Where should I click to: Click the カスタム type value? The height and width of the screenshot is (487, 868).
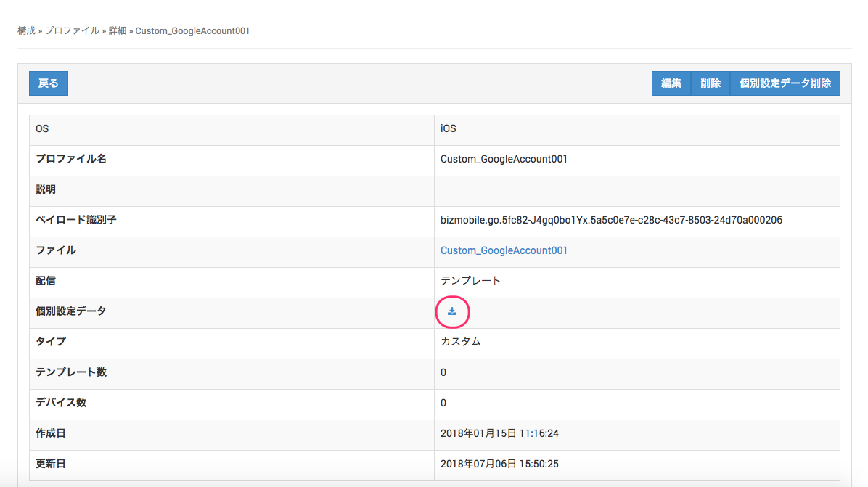[461, 342]
